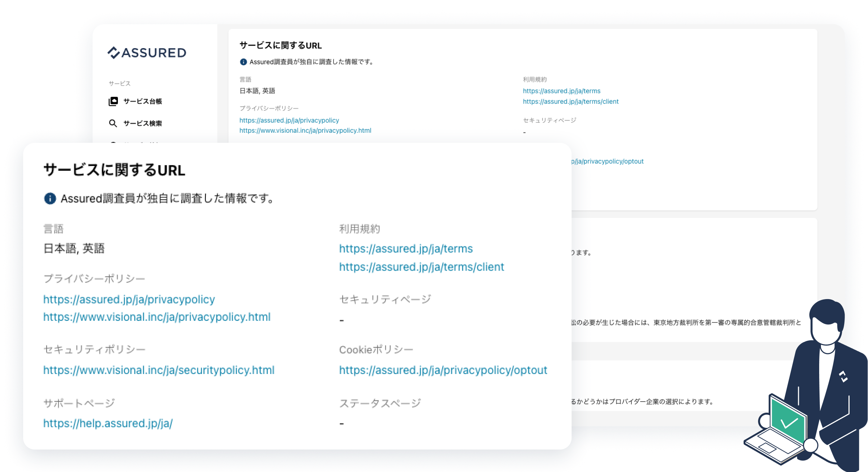The height and width of the screenshot is (472, 868).
Task: Click the セキュリティページ label in front card
Action: (385, 299)
